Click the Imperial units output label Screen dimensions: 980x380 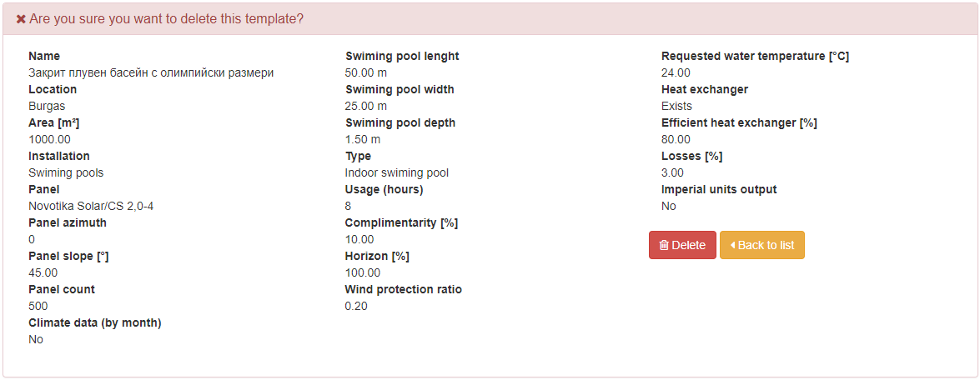720,189
